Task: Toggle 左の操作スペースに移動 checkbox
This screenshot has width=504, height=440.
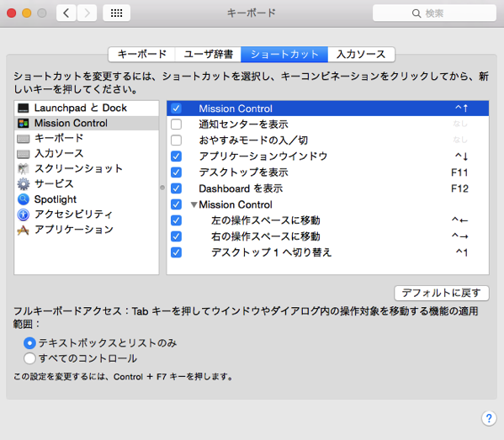Action: [176, 220]
